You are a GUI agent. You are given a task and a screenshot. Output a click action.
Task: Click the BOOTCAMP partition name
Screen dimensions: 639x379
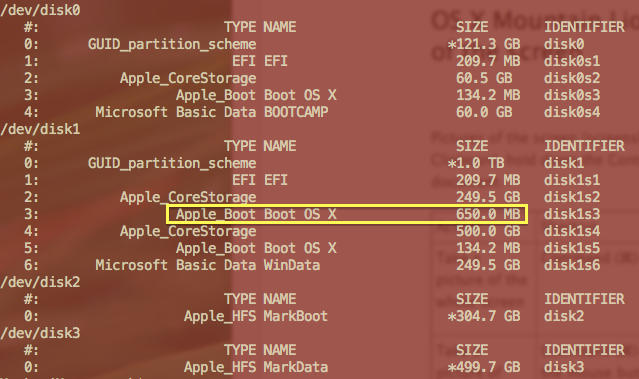tap(296, 112)
